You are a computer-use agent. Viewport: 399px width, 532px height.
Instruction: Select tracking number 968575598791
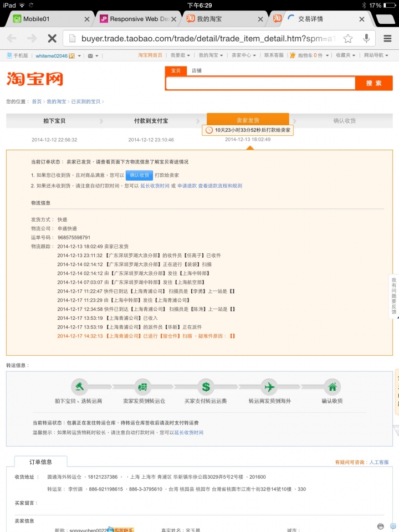pyautogui.click(x=74, y=238)
